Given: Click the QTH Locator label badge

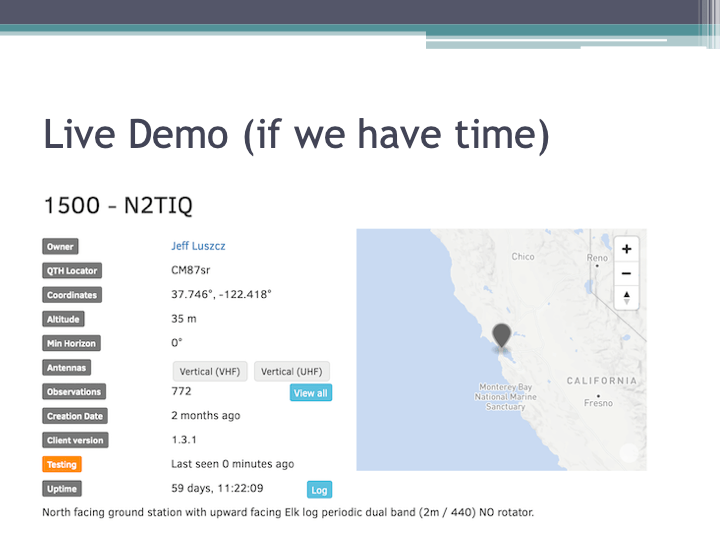Looking at the screenshot, I should pyautogui.click(x=71, y=271).
